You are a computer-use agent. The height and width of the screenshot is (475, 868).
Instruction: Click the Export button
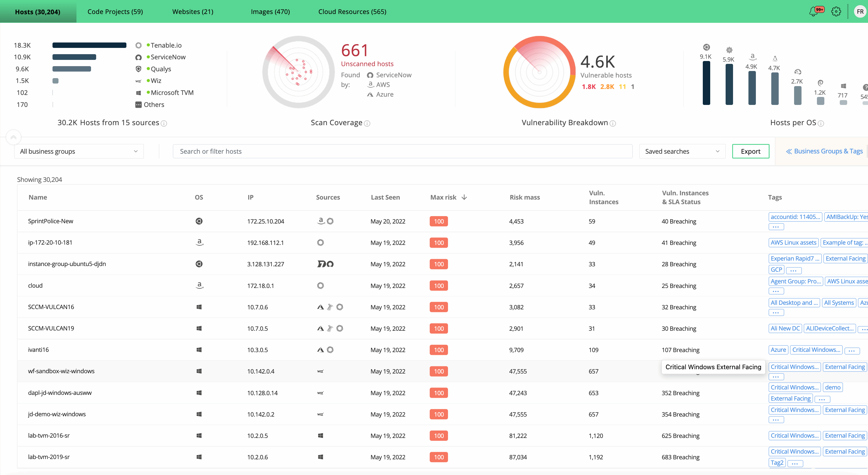pyautogui.click(x=750, y=151)
